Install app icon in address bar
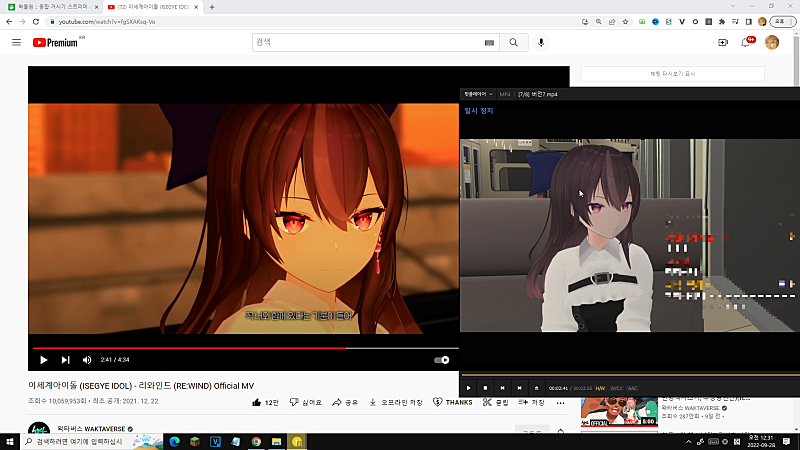The height and width of the screenshot is (450, 800). tap(585, 22)
